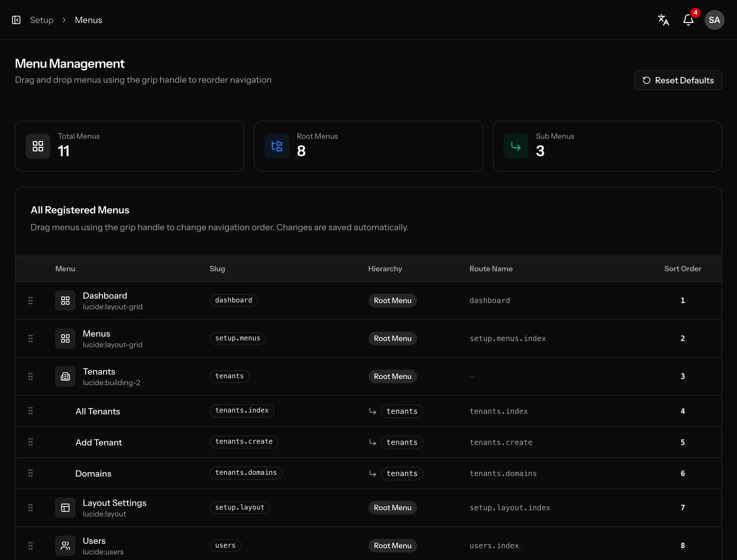The height and width of the screenshot is (560, 737).
Task: Click the Layout Settings menu name
Action: pyautogui.click(x=115, y=503)
